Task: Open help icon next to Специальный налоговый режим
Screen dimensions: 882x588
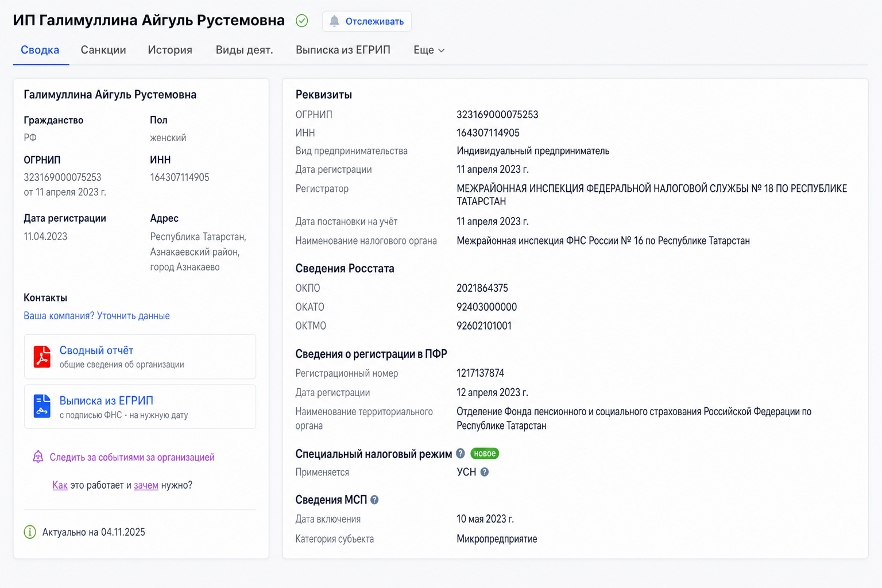Action: coord(461,454)
